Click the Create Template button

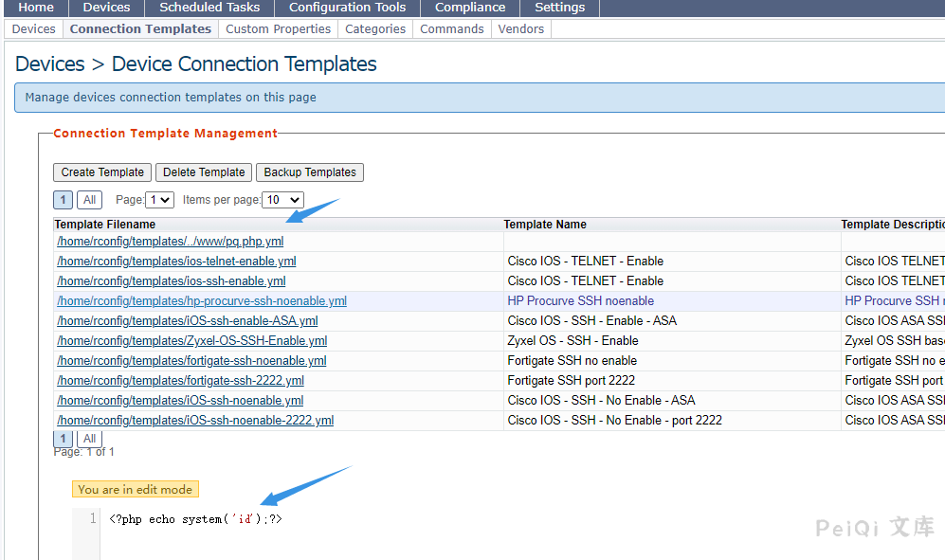[x=102, y=172]
